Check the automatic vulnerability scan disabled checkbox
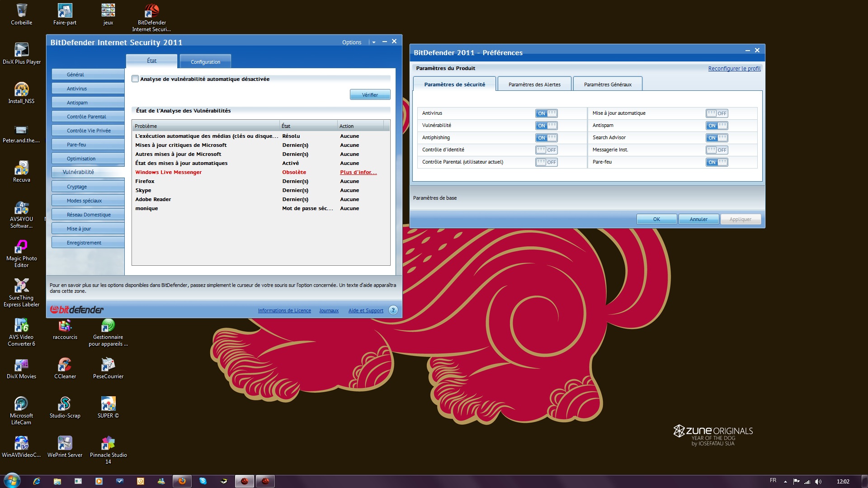This screenshot has height=488, width=868. [135, 79]
